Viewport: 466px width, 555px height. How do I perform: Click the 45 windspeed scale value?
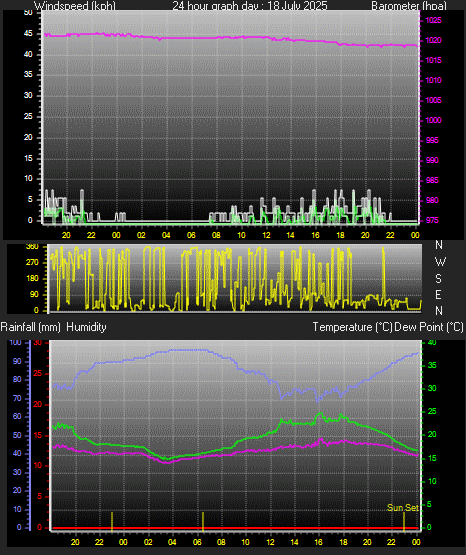28,34
